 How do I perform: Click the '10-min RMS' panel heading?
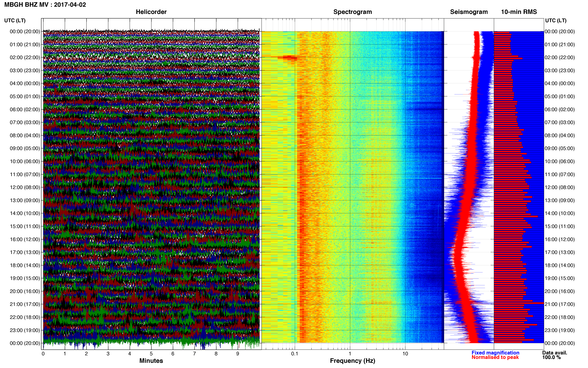(x=519, y=12)
